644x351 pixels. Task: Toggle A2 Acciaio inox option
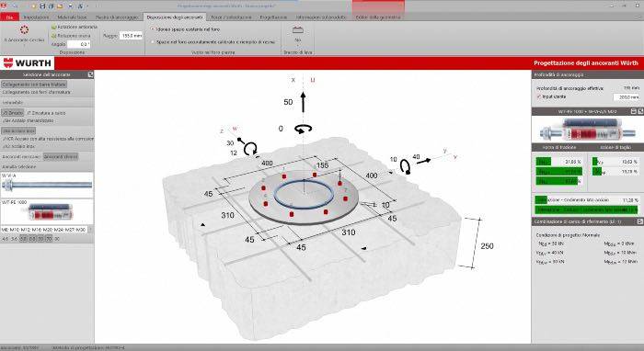(x=18, y=146)
